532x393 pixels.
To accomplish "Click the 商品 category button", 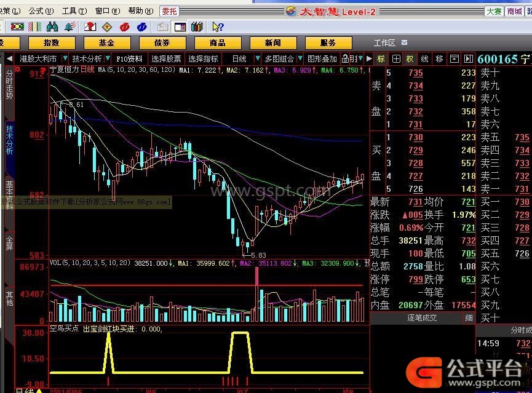I will tap(218, 43).
